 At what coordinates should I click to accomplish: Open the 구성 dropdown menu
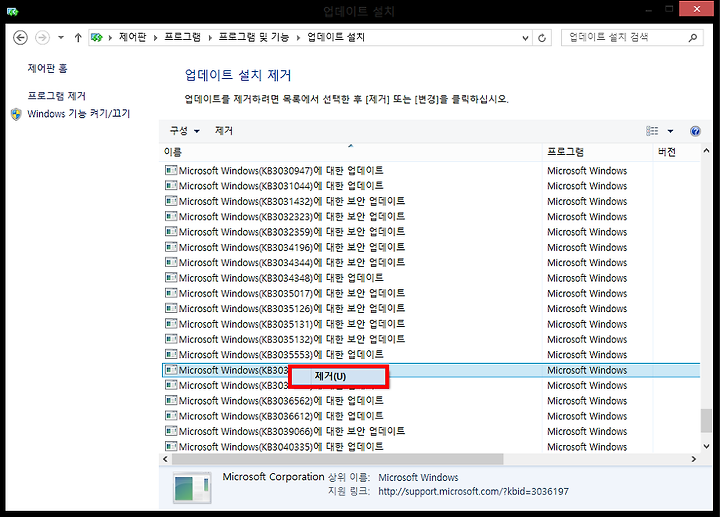(184, 131)
